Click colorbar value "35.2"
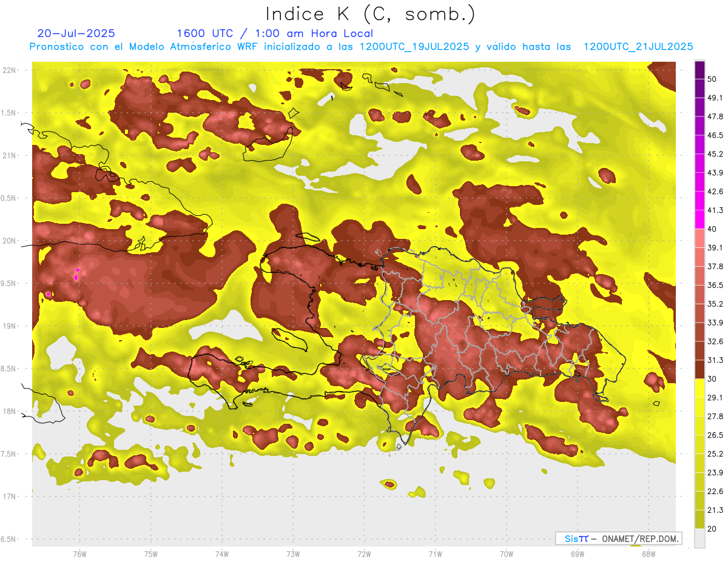The height and width of the screenshot is (562, 728). 715,304
